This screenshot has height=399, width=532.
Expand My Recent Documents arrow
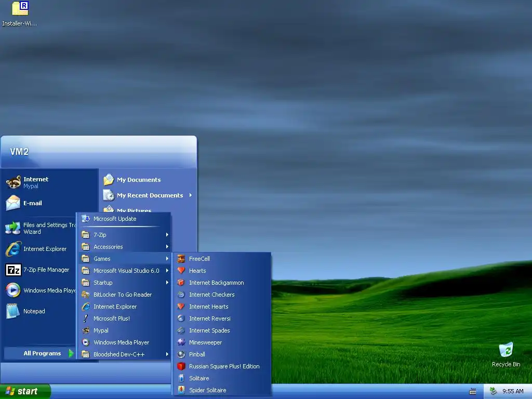(x=191, y=195)
